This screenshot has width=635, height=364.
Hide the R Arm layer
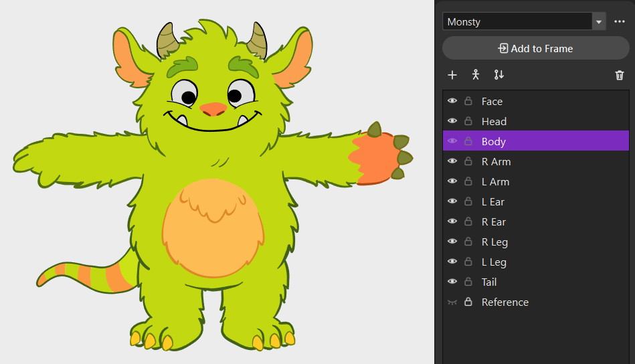pos(452,161)
